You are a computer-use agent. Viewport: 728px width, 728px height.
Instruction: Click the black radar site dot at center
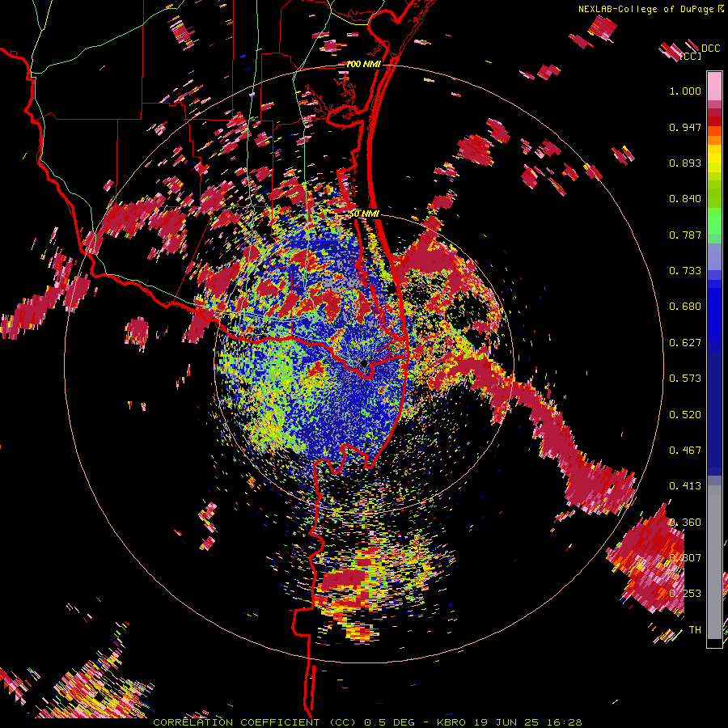click(365, 363)
